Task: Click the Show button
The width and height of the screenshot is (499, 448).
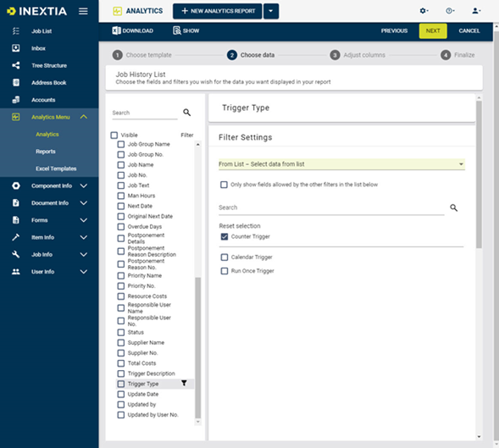Action: (186, 30)
